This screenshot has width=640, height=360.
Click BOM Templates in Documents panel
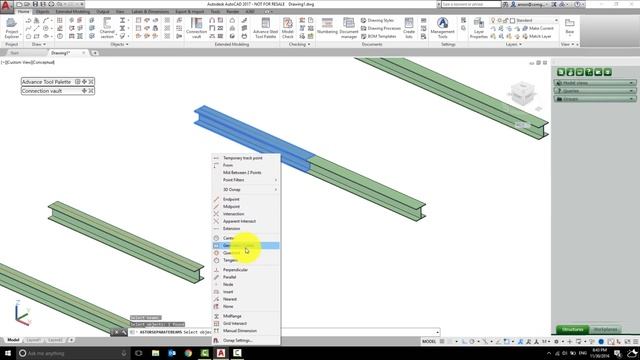click(378, 36)
